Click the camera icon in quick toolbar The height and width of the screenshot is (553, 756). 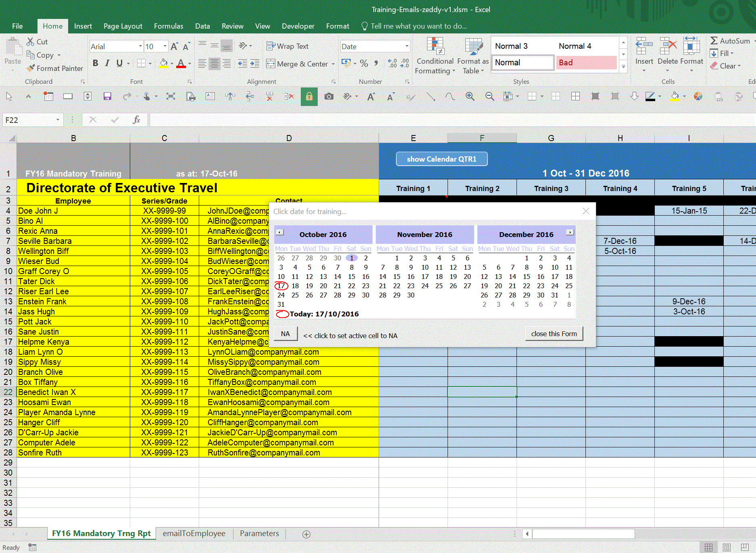[329, 96]
